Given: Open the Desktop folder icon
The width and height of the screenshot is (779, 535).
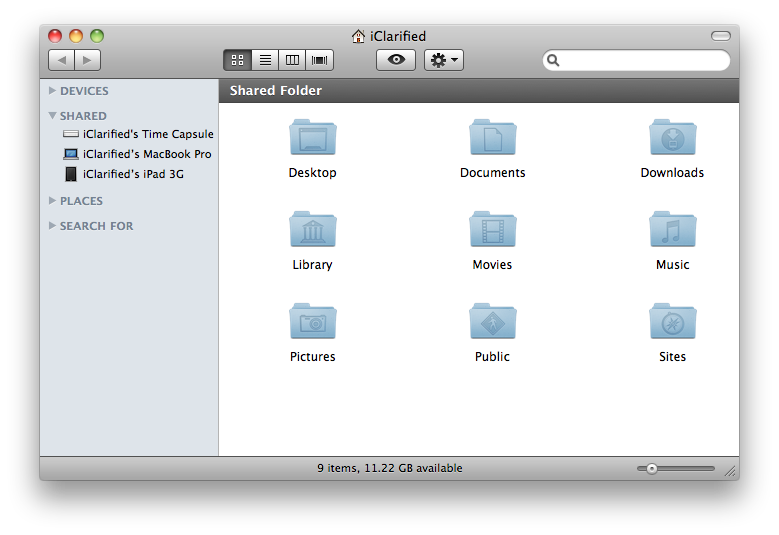Looking at the screenshot, I should pyautogui.click(x=312, y=138).
